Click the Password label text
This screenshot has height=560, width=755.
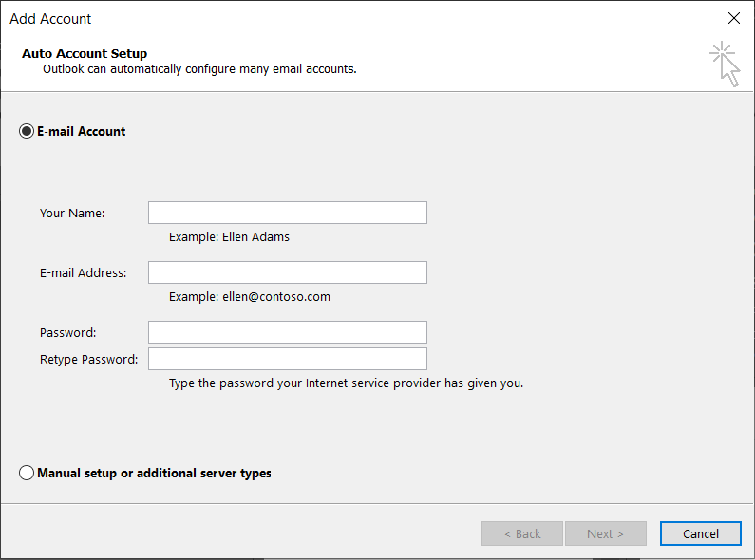(x=67, y=333)
